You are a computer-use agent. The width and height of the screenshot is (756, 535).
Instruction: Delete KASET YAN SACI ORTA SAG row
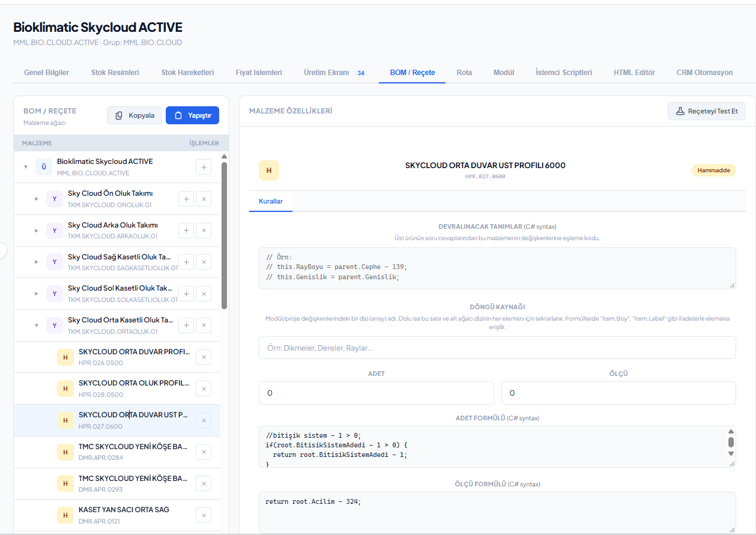click(x=204, y=515)
